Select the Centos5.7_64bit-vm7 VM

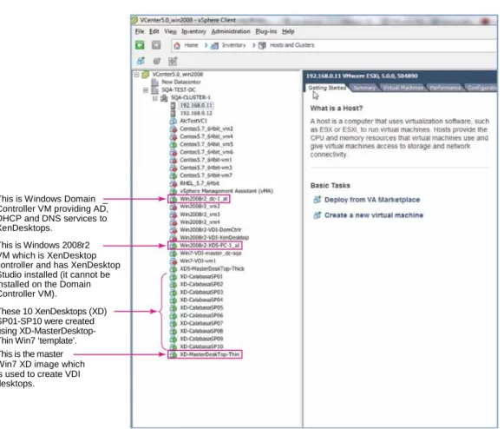pos(206,175)
